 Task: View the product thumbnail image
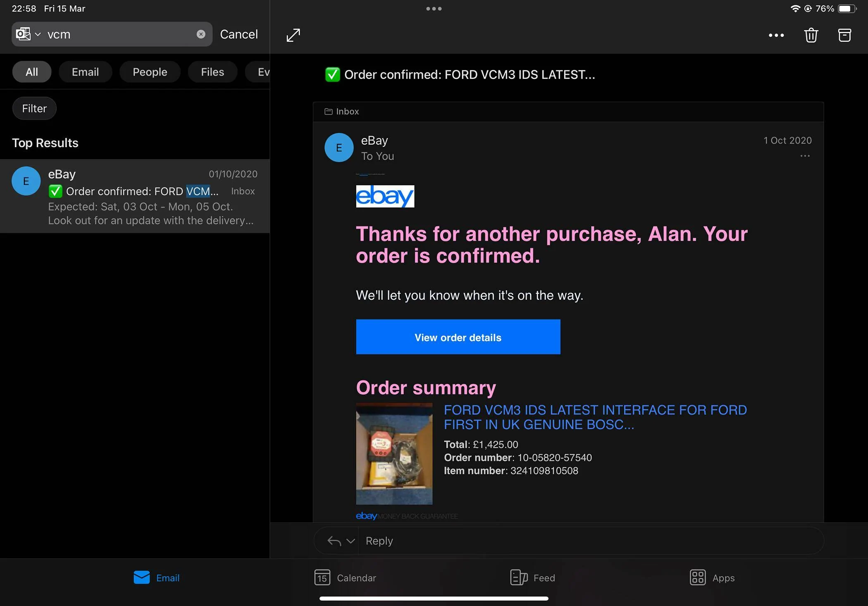pyautogui.click(x=394, y=454)
